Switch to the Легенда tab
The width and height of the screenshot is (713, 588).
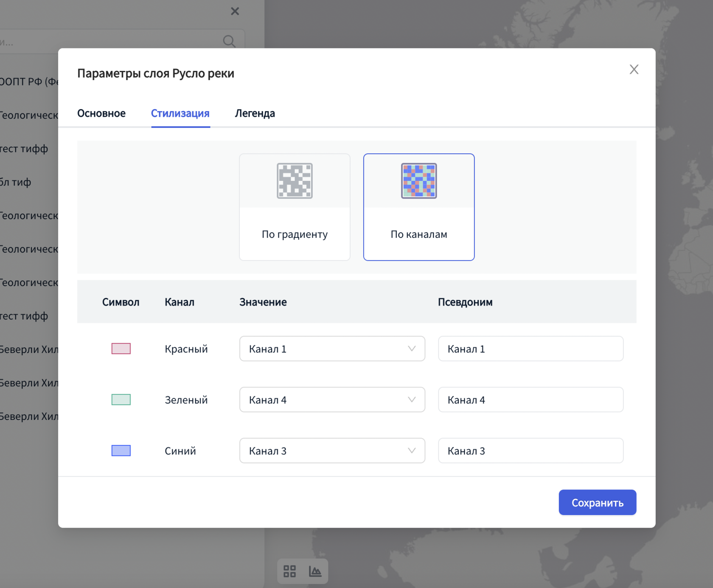click(255, 113)
